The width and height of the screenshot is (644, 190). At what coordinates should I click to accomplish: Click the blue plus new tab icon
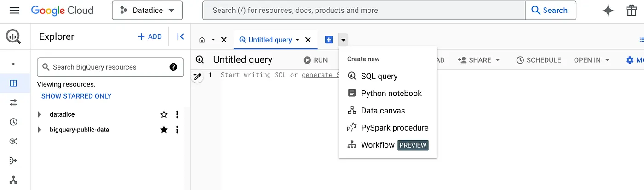(328, 40)
